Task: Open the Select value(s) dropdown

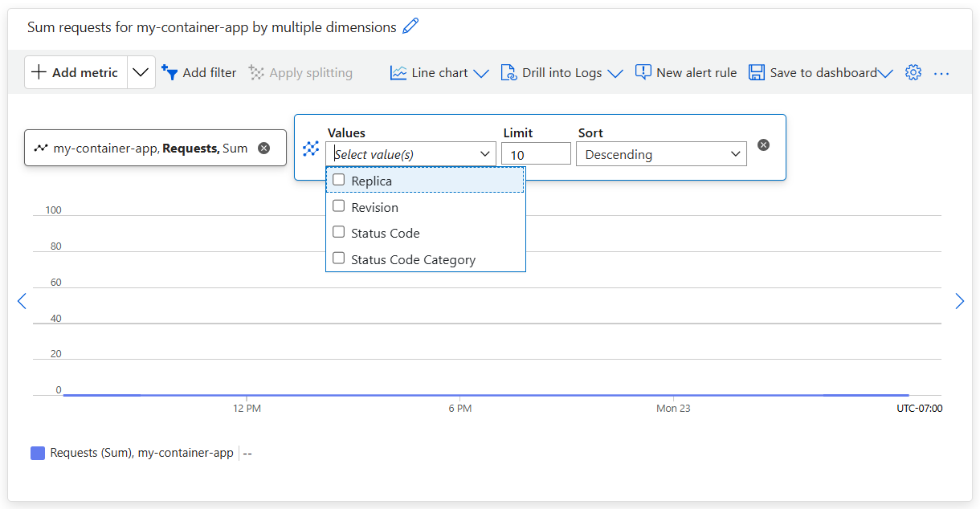Action: pyautogui.click(x=410, y=153)
